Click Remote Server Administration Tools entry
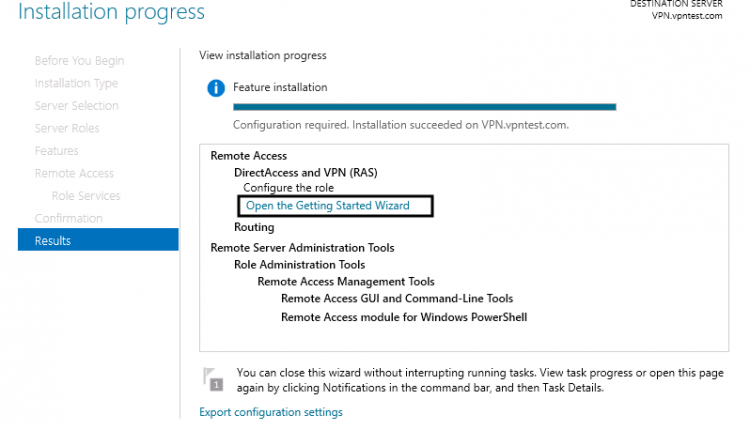This screenshot has width=750, height=430. tap(302, 248)
